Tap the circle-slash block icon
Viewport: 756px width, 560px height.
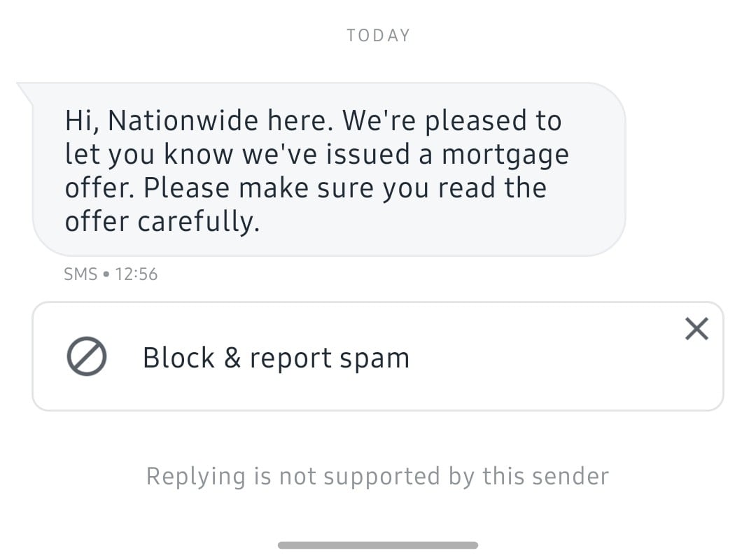pos(87,356)
